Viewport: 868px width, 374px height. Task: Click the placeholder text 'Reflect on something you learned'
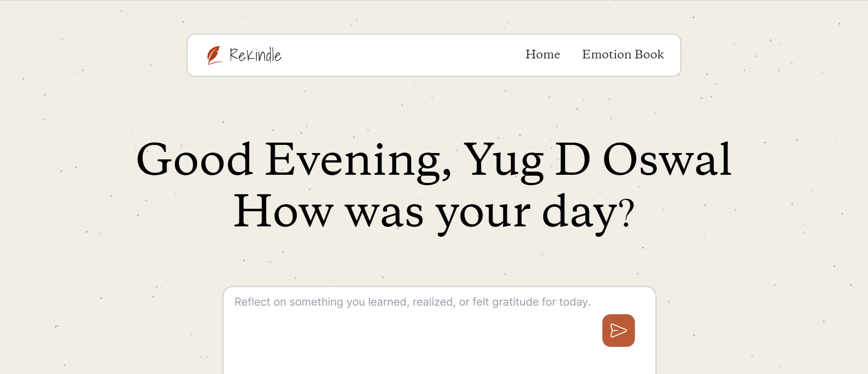pos(344,302)
